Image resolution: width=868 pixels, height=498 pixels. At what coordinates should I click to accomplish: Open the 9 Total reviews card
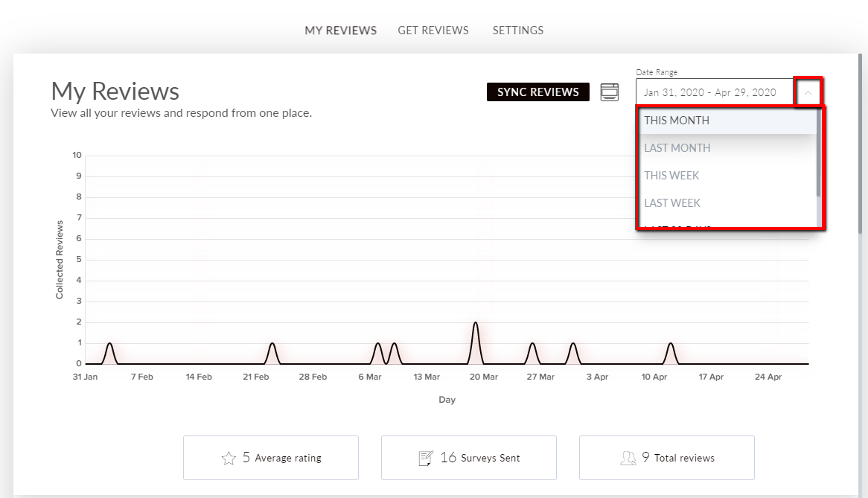point(666,458)
